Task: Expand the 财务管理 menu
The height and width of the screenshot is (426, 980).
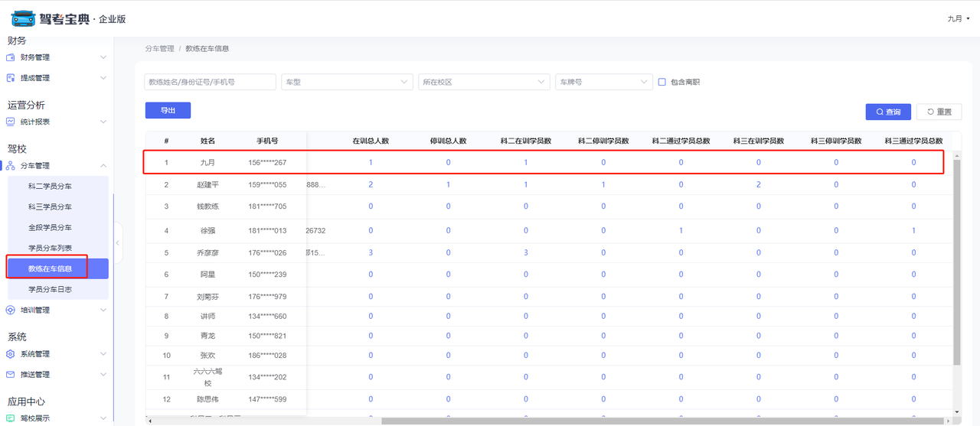Action: coord(103,57)
